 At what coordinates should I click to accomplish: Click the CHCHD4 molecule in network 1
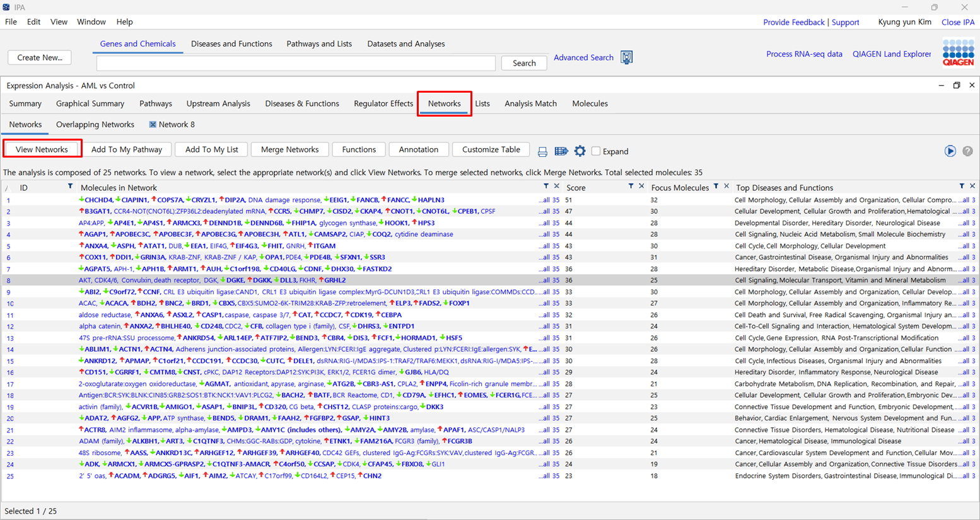pos(98,200)
